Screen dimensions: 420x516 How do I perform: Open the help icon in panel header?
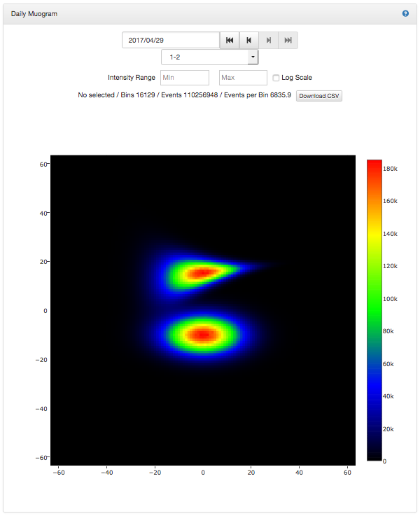tap(405, 13)
